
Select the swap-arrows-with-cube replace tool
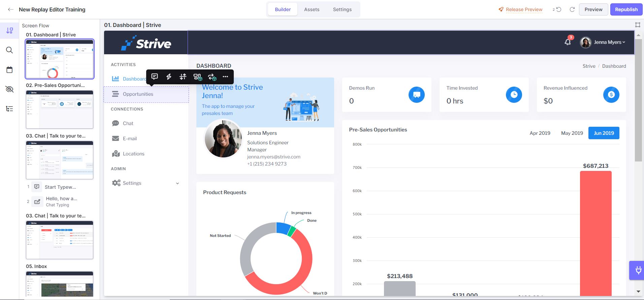click(212, 77)
